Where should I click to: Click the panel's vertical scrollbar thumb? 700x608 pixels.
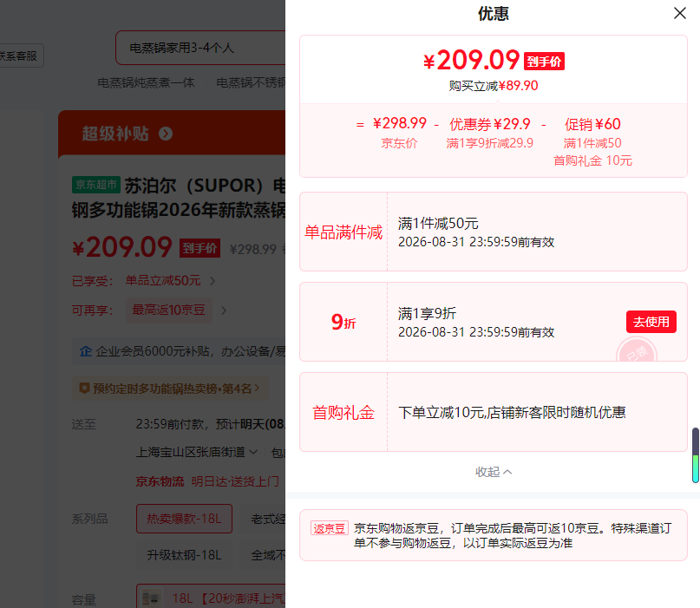(x=695, y=454)
